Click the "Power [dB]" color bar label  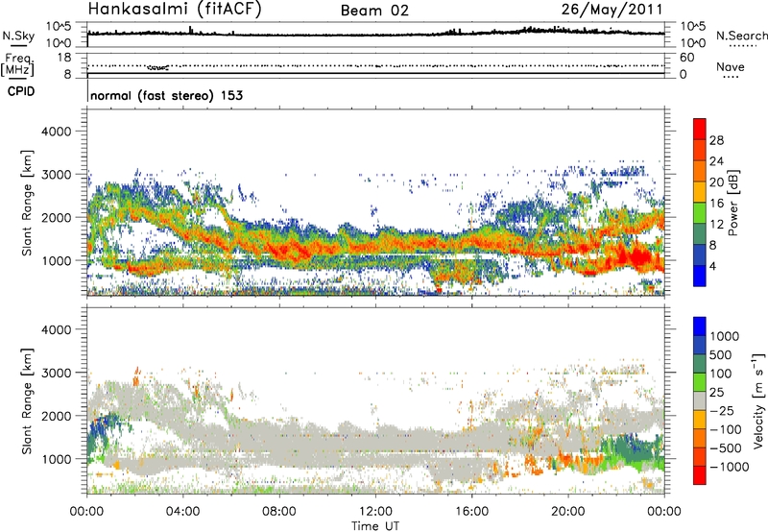[x=732, y=203]
